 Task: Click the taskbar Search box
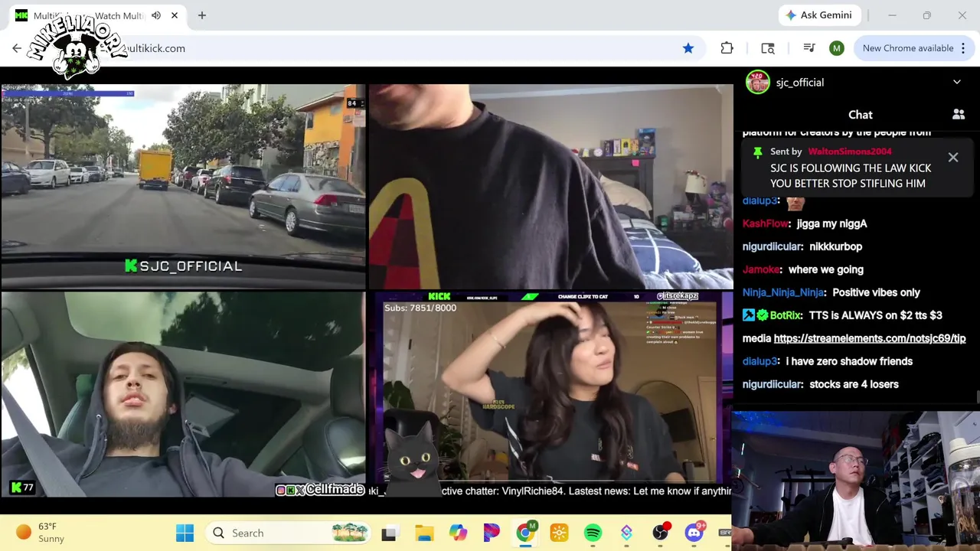click(x=289, y=533)
